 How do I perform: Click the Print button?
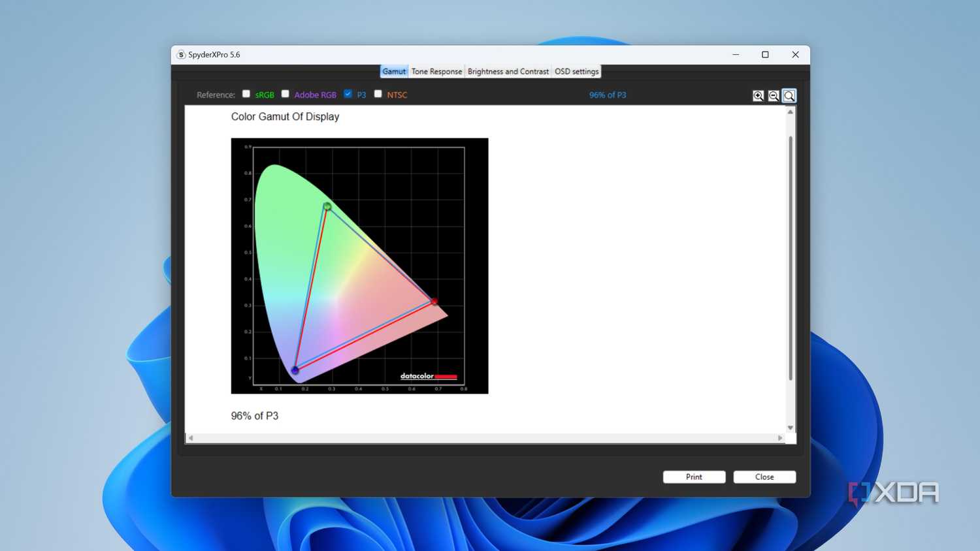694,477
